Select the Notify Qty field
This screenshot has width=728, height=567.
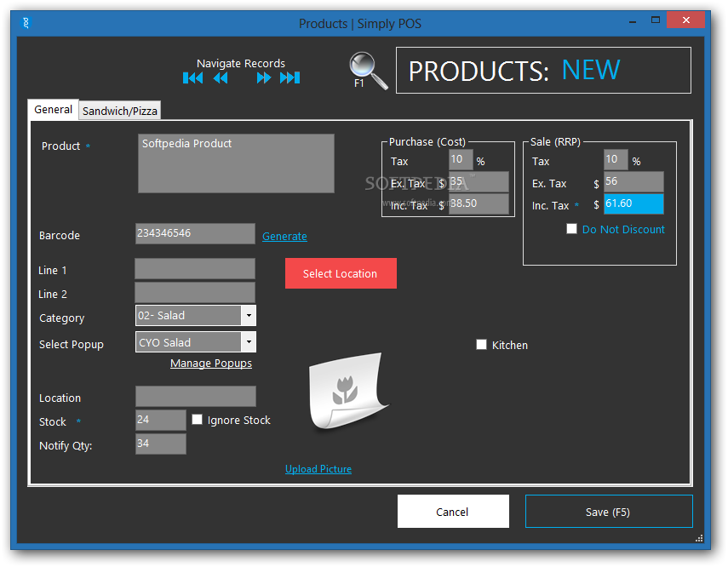(161, 444)
